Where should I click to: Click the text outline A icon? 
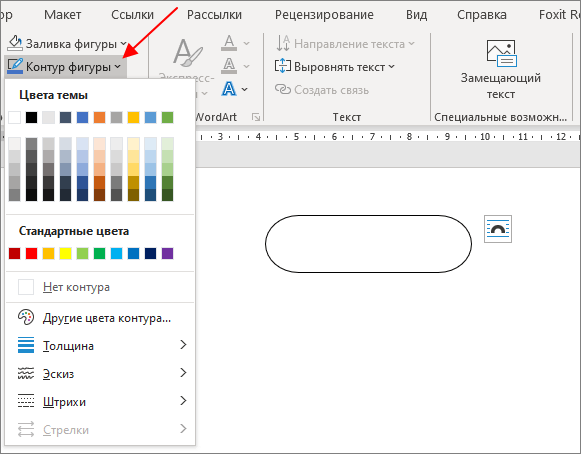coord(229,66)
